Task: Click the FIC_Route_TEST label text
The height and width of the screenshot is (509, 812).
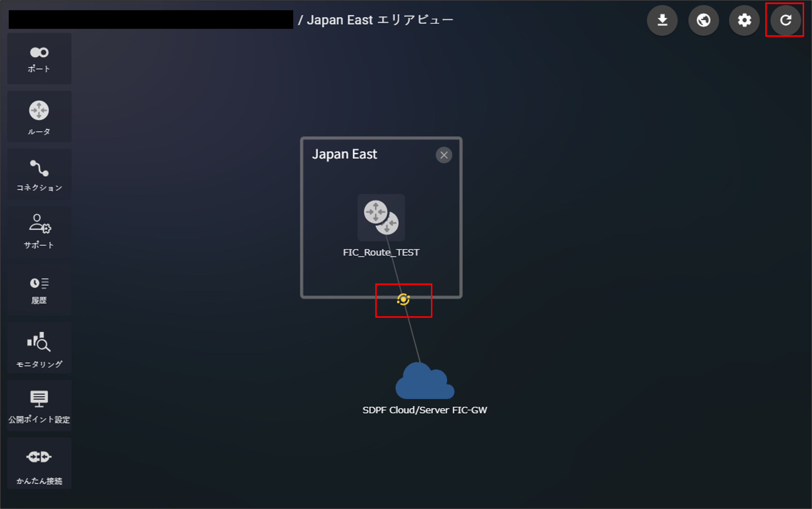Action: (x=381, y=253)
